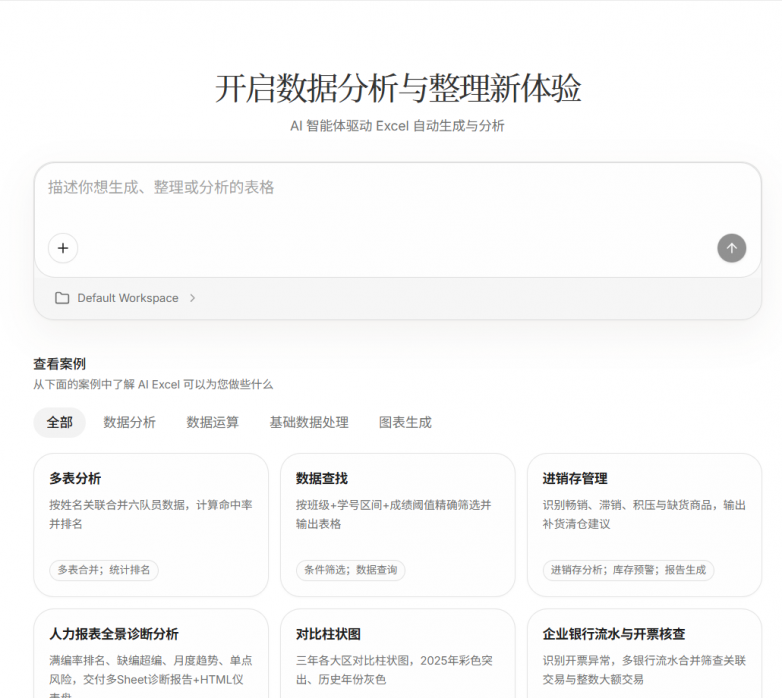Screen dimensions: 782x698
Task: Click 三年各大区对比柱状图 description text
Action: click(x=394, y=670)
